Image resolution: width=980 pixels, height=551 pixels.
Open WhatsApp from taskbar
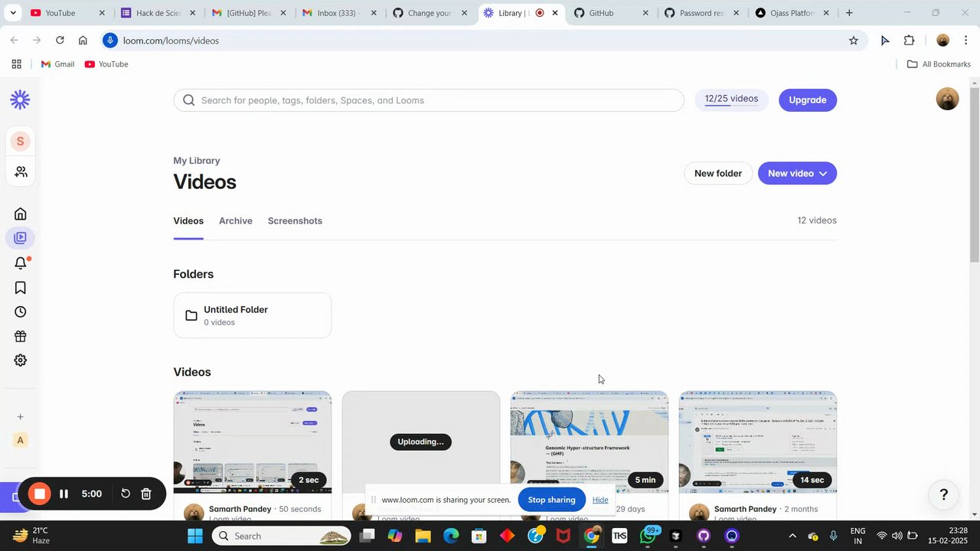click(648, 536)
